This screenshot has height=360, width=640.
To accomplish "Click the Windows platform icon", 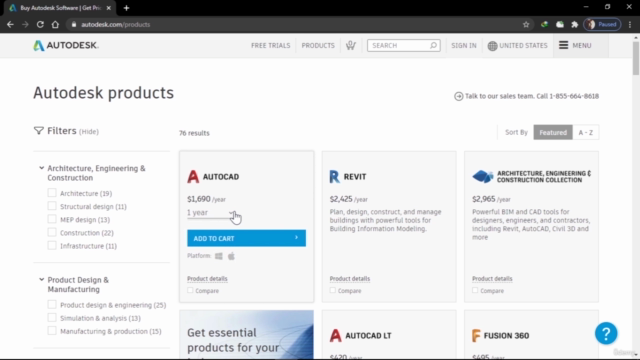I will coord(219,256).
